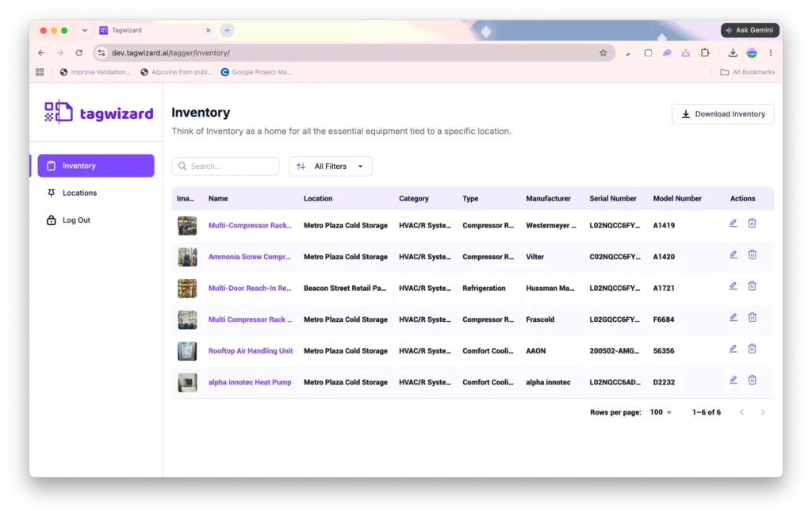Edit the alpha innotec Heat Pump row
Viewport: 812px width, 516px height.
tap(733, 380)
